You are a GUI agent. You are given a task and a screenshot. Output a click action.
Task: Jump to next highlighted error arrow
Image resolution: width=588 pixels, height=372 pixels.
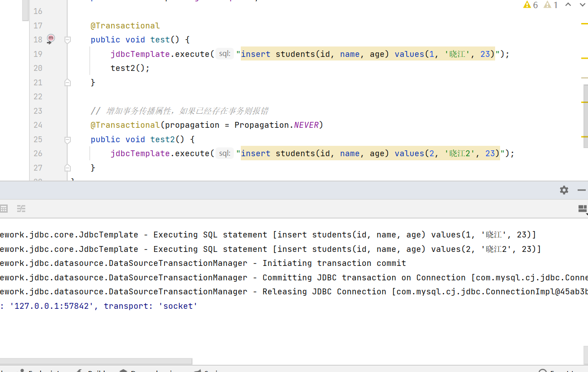(x=582, y=5)
